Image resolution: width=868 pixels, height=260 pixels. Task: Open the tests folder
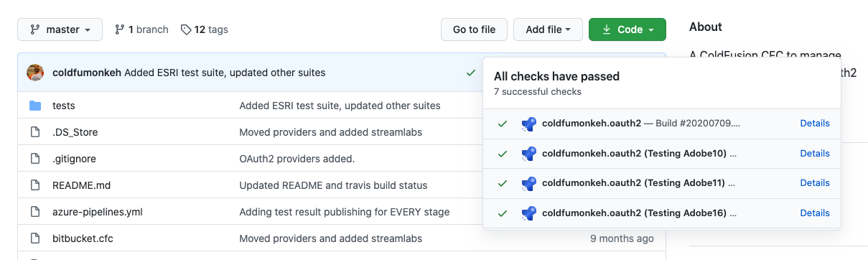[x=64, y=106]
